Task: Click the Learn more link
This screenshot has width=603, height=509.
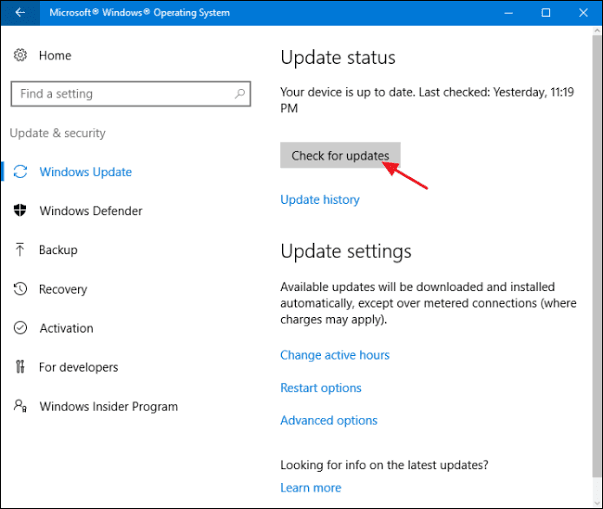Action: 311,487
